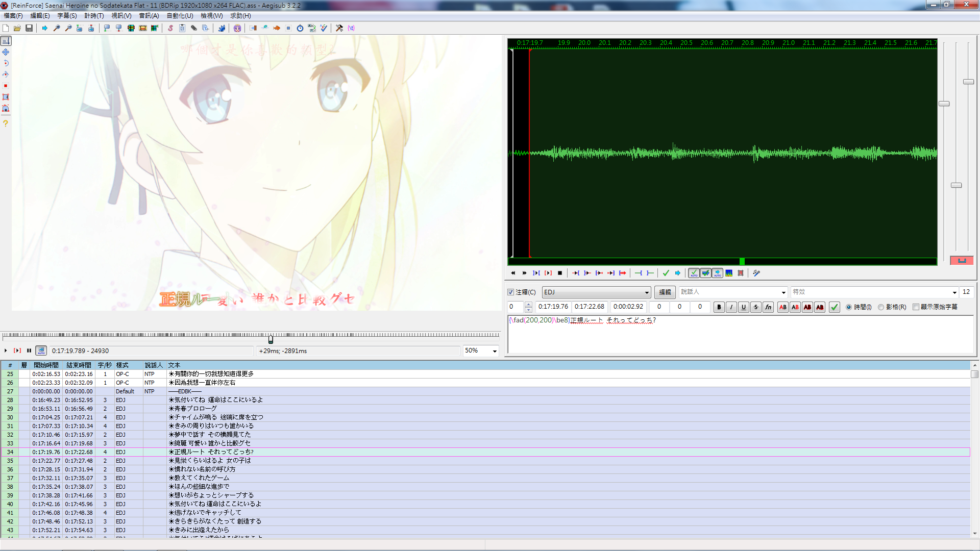Toggle spectrum analyzer mode
The image size is (980, 551).
pyautogui.click(x=729, y=273)
